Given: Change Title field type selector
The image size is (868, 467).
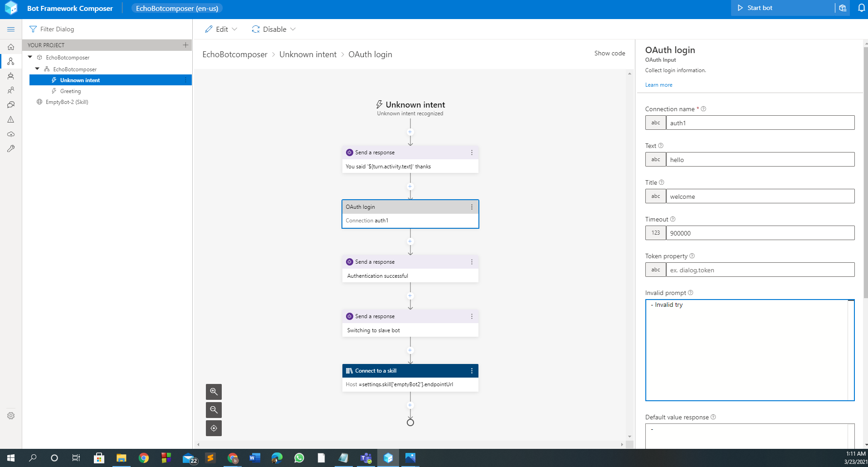Looking at the screenshot, I should coord(656,196).
